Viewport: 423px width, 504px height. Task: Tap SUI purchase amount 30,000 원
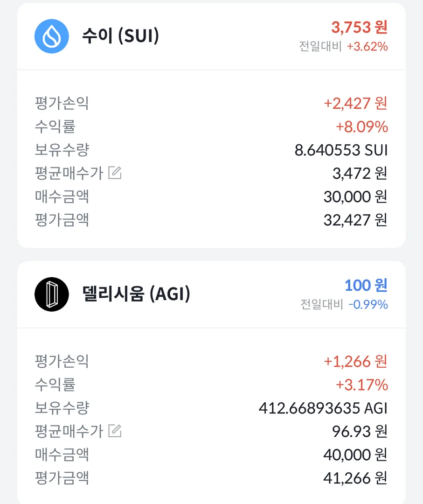tap(355, 197)
